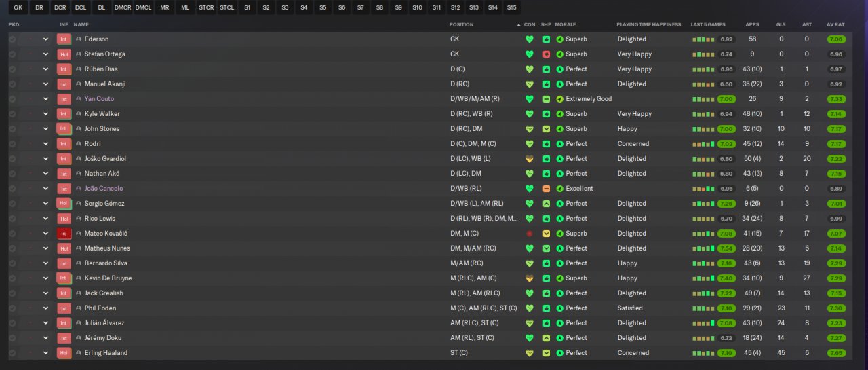Open the dropdown arrow on João Cancelo's row
The width and height of the screenshot is (868, 370).
point(46,189)
